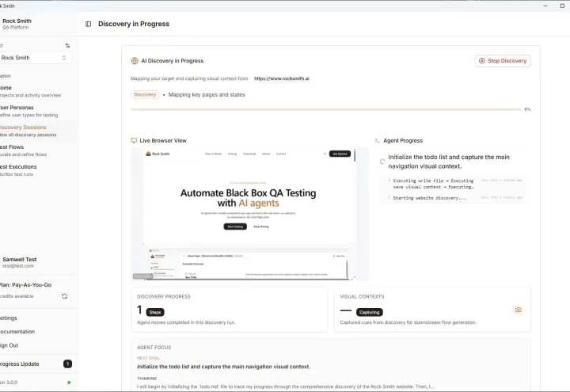Screen dimensions: 570x392
Task: Click the Get Started button in the live preview
Action: [x=340, y=154]
